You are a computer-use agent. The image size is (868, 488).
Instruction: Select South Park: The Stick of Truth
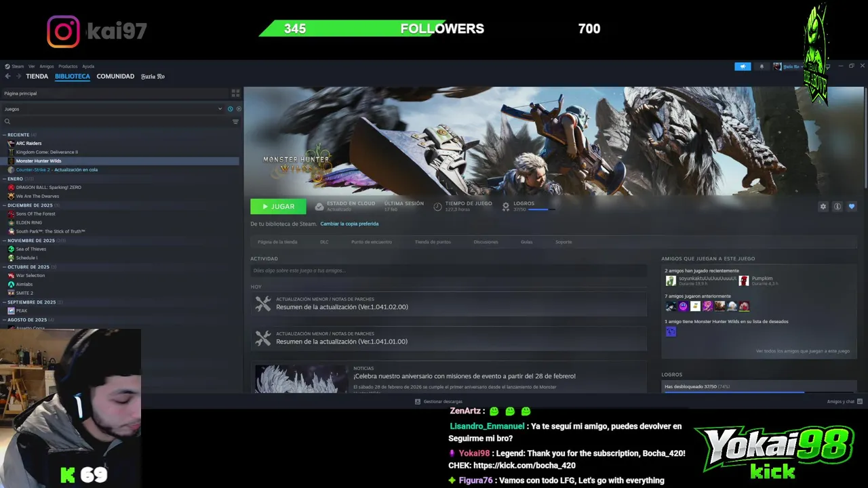pos(50,232)
